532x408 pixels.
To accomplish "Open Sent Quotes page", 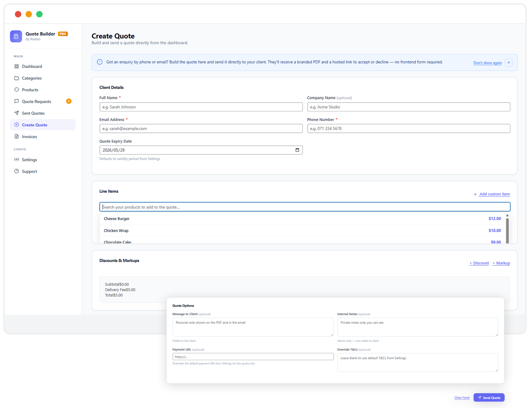I will [43, 113].
